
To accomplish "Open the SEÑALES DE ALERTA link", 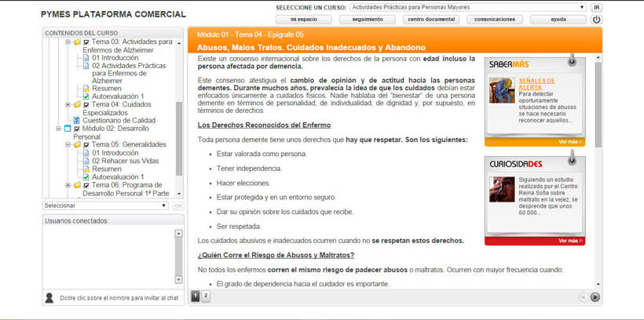I will 537,84.
